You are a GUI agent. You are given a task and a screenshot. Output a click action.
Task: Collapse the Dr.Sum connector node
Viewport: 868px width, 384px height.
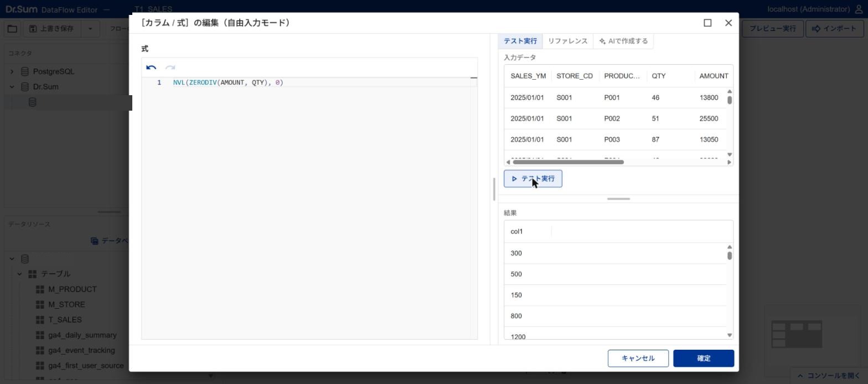[x=12, y=87]
